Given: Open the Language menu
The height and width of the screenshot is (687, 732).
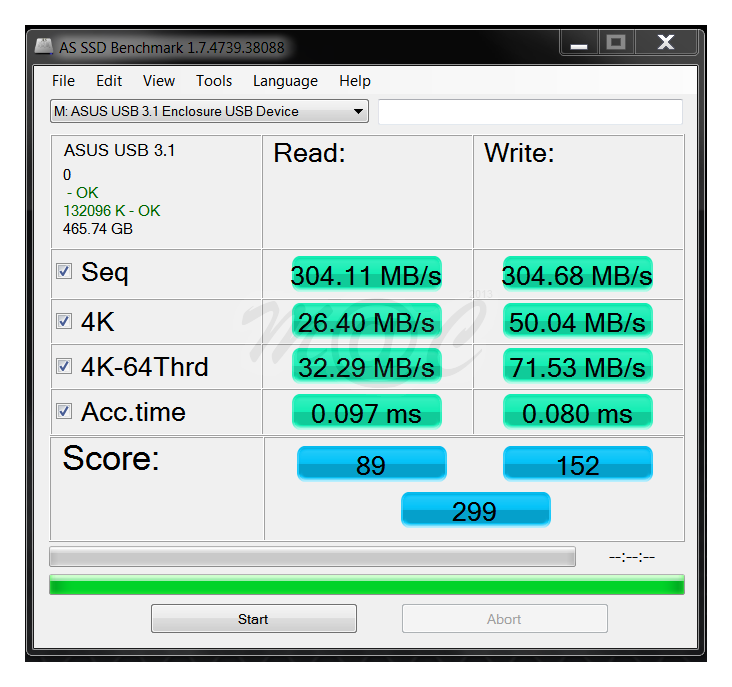Looking at the screenshot, I should [285, 81].
